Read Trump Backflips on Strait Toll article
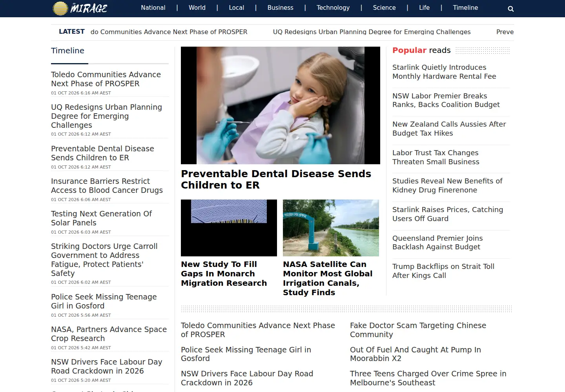The height and width of the screenshot is (392, 565). pos(443,271)
